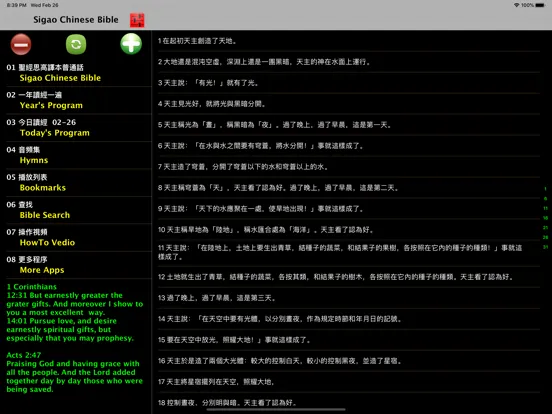
Task: Jump to verse 16 in side index
Action: tap(545, 218)
